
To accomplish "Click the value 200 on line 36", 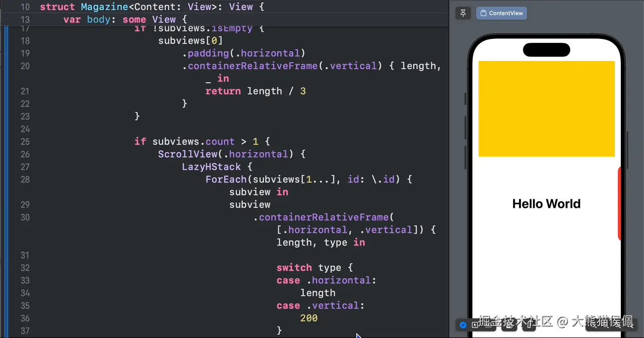I will click(309, 318).
